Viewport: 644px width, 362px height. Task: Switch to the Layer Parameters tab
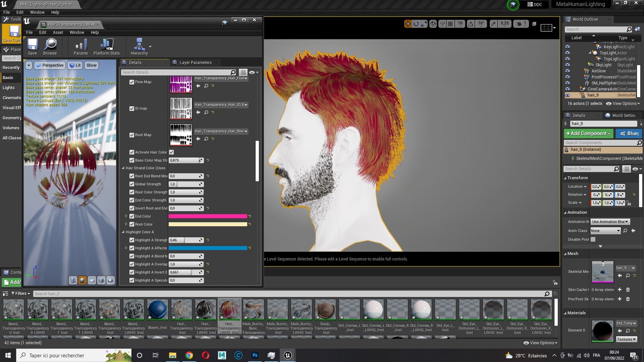tap(195, 63)
